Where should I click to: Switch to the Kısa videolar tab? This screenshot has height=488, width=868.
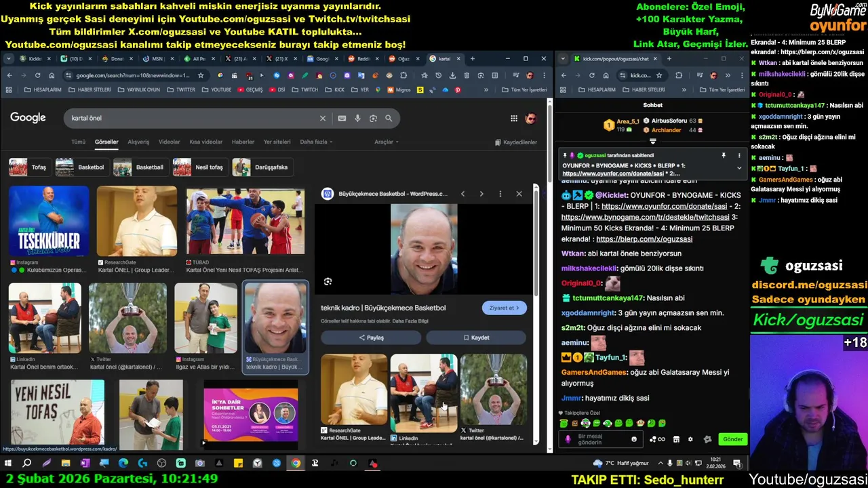[x=205, y=142]
